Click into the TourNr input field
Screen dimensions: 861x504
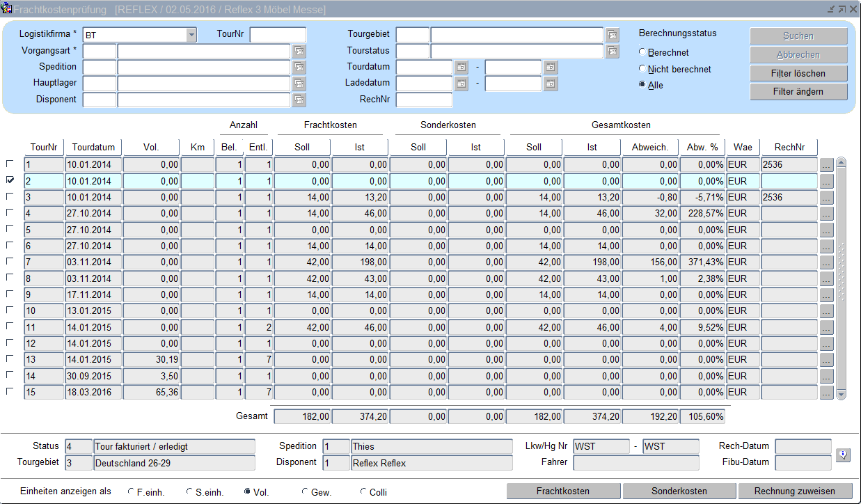(278, 35)
